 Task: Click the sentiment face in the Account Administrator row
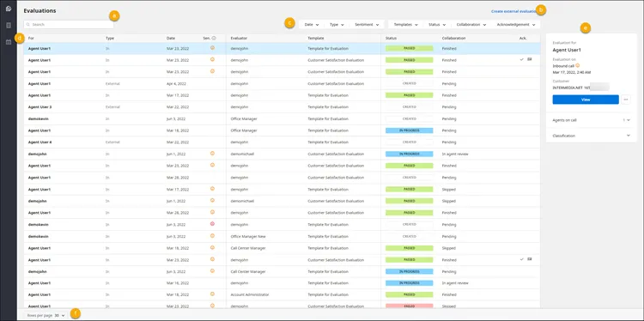click(212, 294)
